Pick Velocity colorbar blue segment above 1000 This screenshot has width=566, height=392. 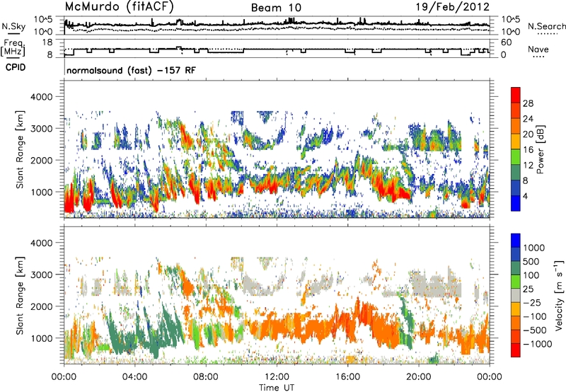[516, 241]
